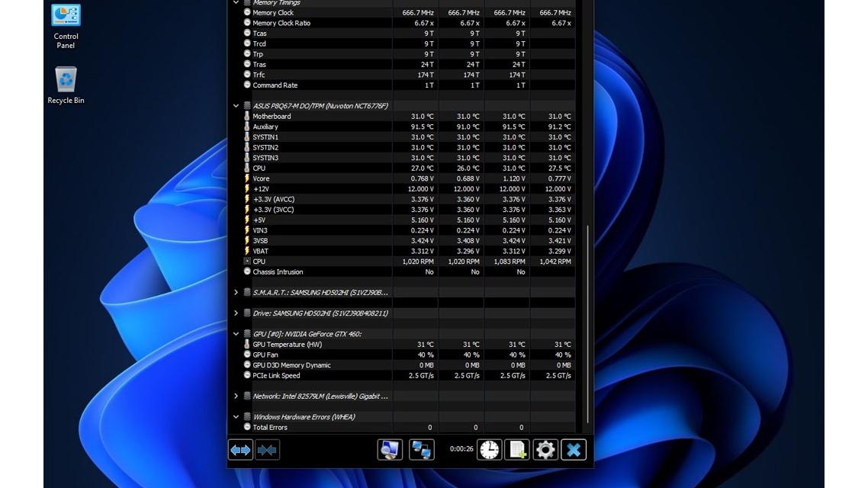The image size is (868, 488).
Task: Start logging with the document plus icon
Action: coord(517,450)
